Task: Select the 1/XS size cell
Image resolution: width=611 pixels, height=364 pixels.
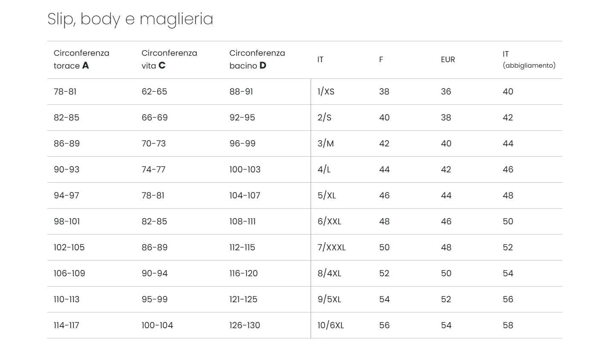Action: coord(326,92)
